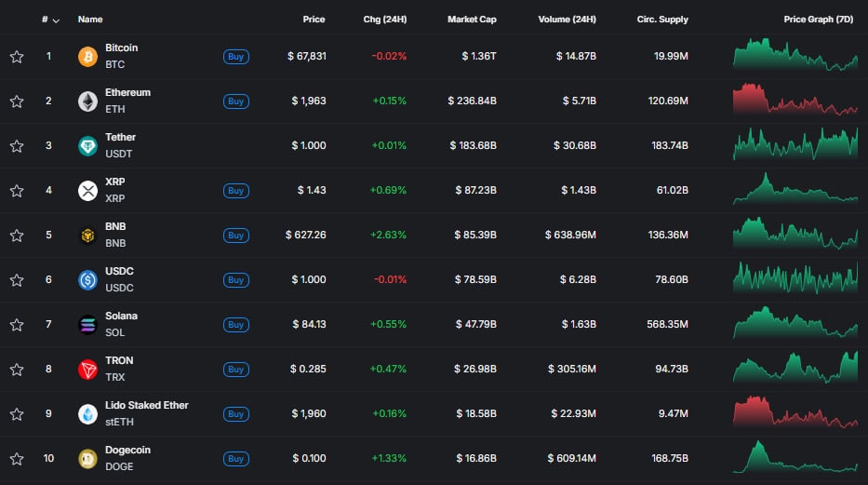Viewport: 868px width, 485px height.
Task: Star Solana as a favorite
Action: pos(17,325)
